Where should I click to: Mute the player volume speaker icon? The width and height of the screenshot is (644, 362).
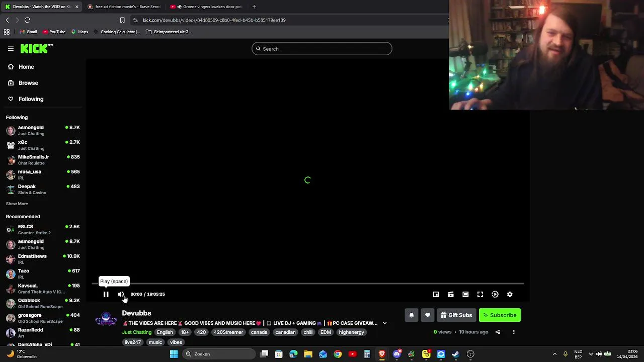pos(121,294)
